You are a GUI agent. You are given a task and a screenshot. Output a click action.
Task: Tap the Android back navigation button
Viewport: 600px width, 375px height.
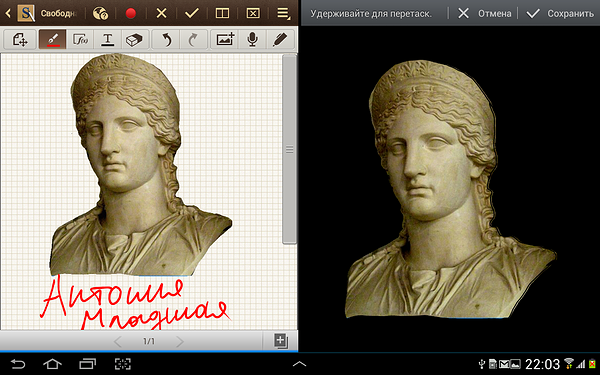tap(18, 364)
